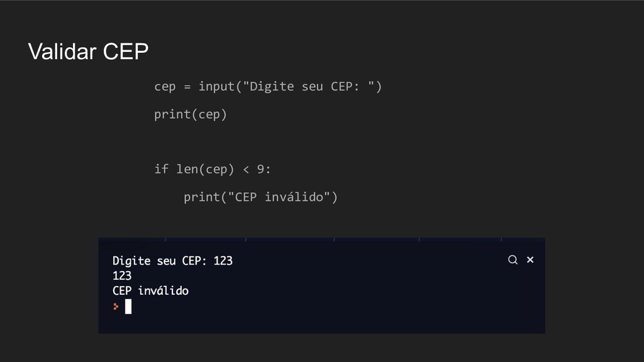Click the orange console prompt arrow
The height and width of the screenshot is (362, 644).
point(116,307)
